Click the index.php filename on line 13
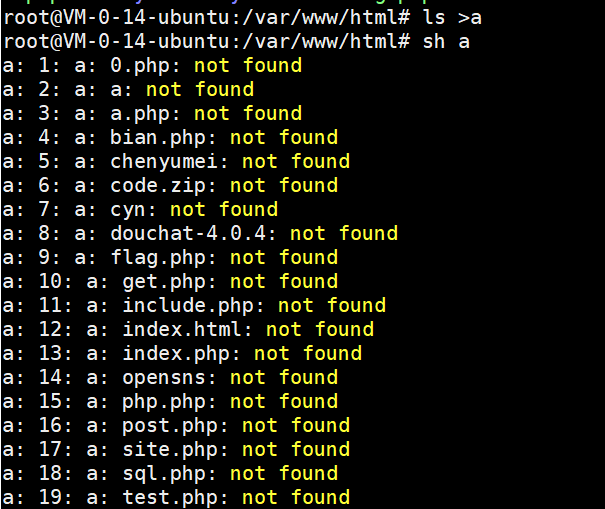This screenshot has height=509, width=605. [x=176, y=353]
